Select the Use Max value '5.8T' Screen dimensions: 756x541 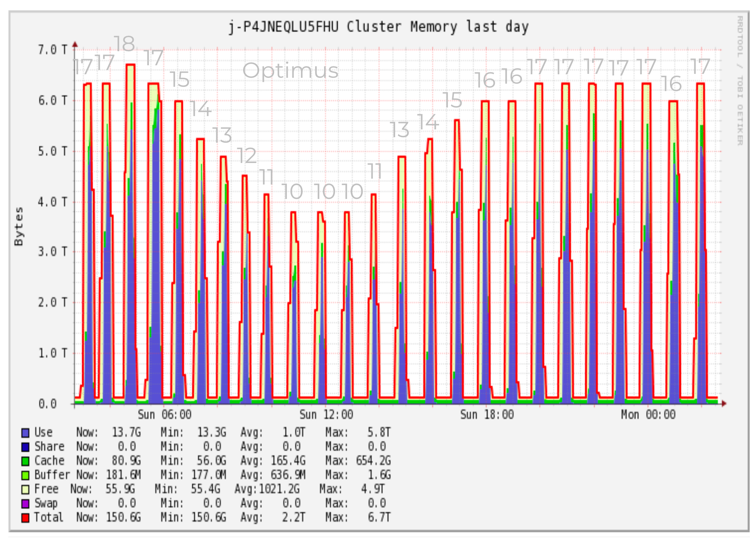point(379,432)
